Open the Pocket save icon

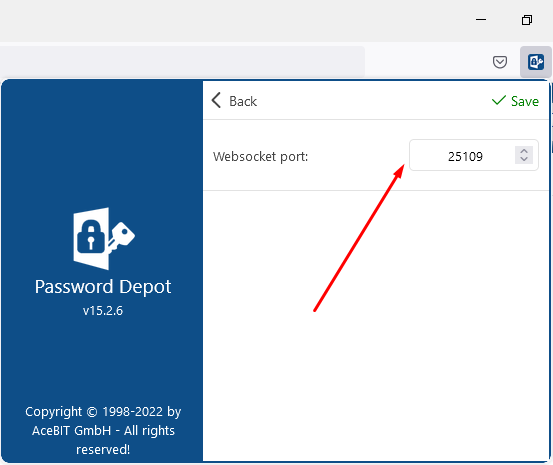[500, 62]
